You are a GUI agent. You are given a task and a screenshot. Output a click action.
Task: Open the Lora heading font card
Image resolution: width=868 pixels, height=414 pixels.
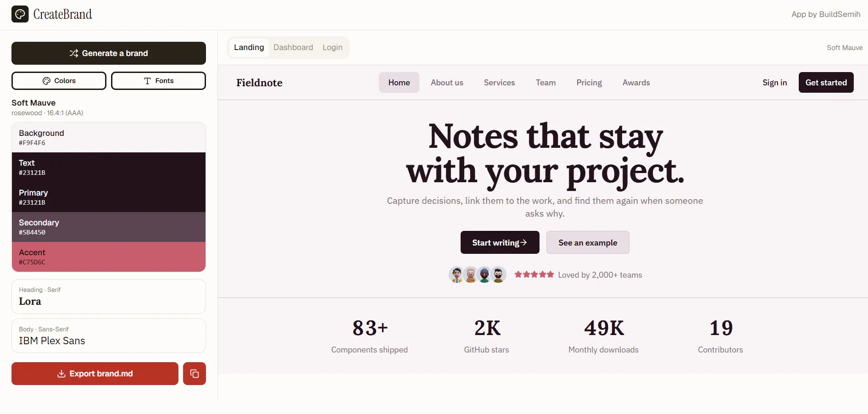109,297
